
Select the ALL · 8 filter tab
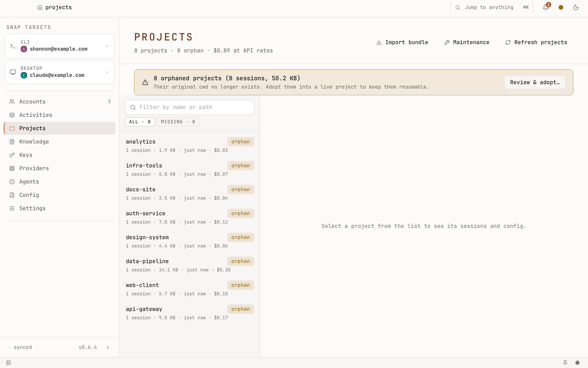tap(140, 122)
